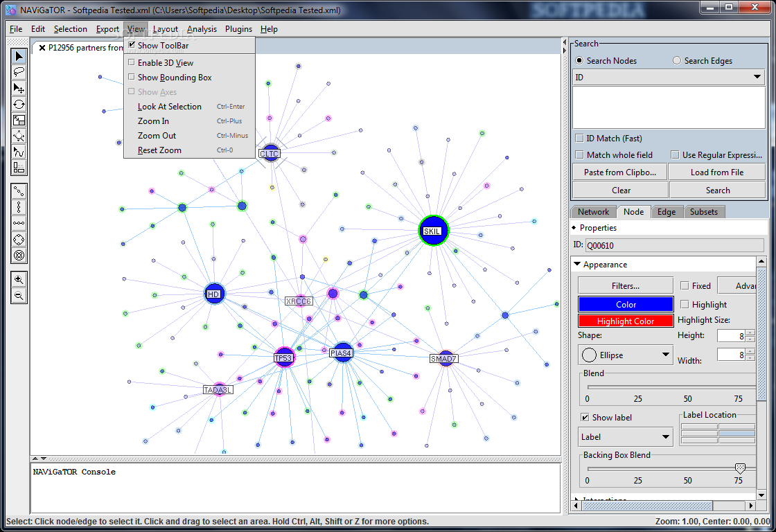Arrange selected nodes in a circle
Viewport: 776px width, 532px height.
pos(19,240)
